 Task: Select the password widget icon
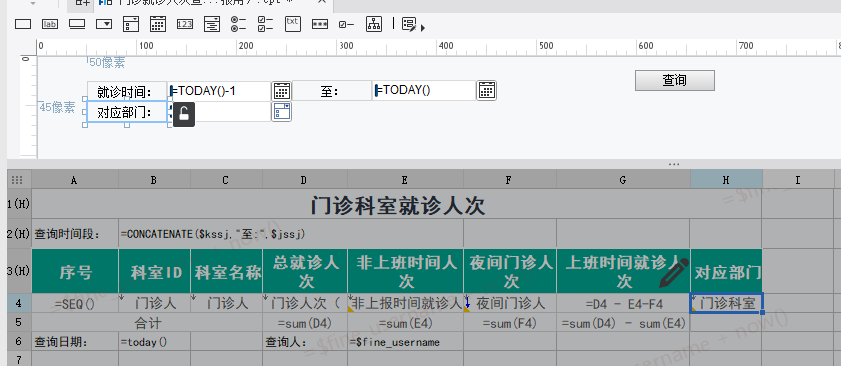tap(320, 24)
